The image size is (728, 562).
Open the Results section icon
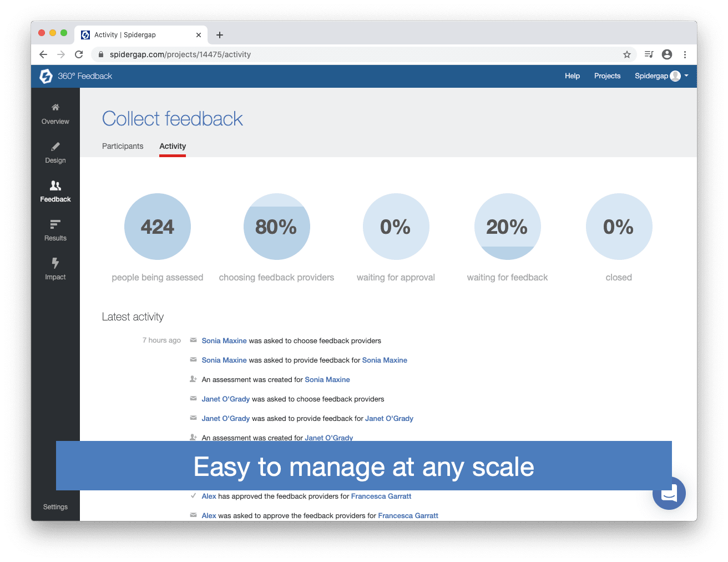coord(55,224)
